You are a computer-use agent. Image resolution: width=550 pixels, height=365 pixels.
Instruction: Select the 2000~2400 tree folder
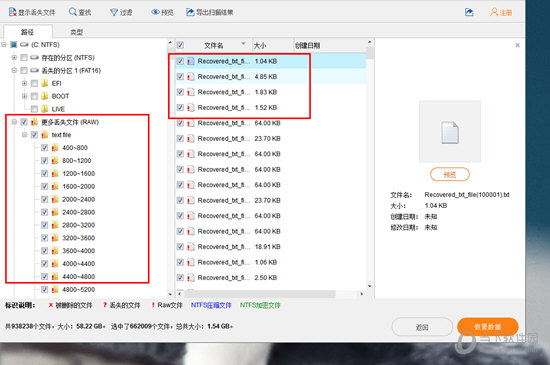79,199
